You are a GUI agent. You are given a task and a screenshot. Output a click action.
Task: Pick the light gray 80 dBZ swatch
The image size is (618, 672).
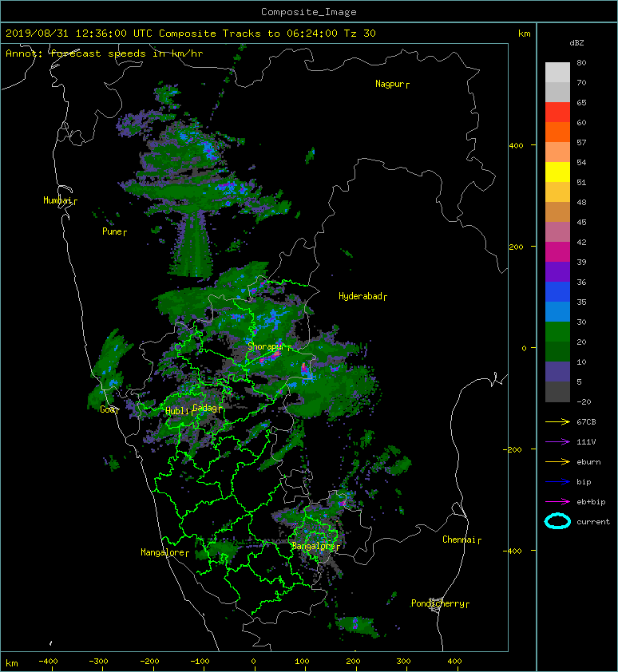(x=557, y=73)
